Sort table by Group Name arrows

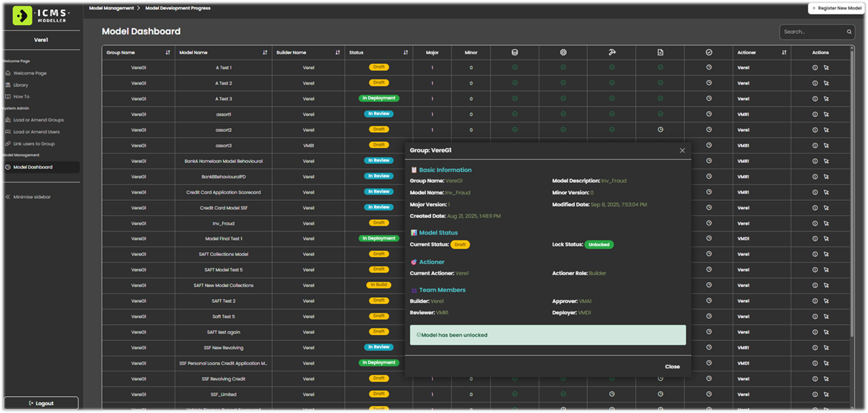coord(168,53)
